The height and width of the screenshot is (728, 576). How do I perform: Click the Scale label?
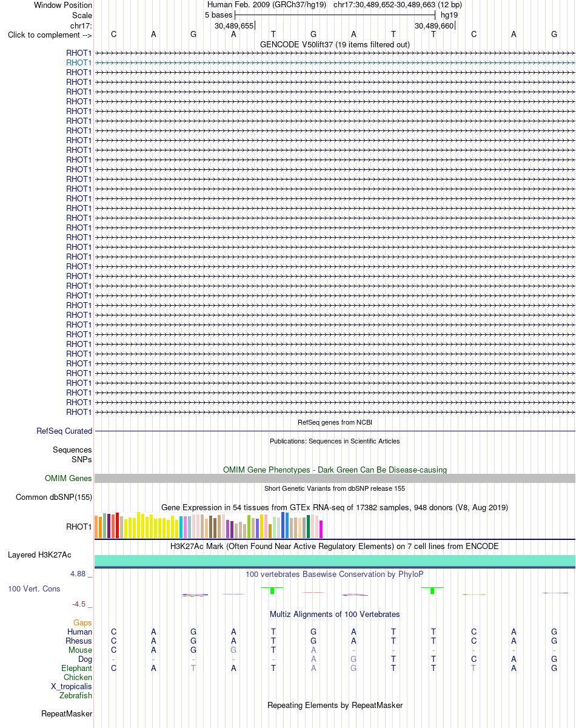point(82,15)
